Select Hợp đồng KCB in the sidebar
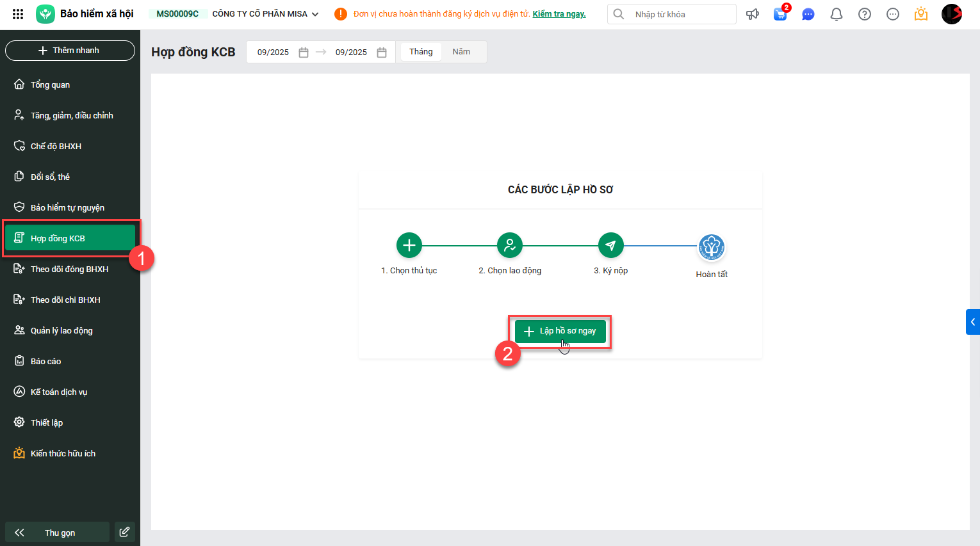Screen dimensions: 980x546 tap(70, 238)
